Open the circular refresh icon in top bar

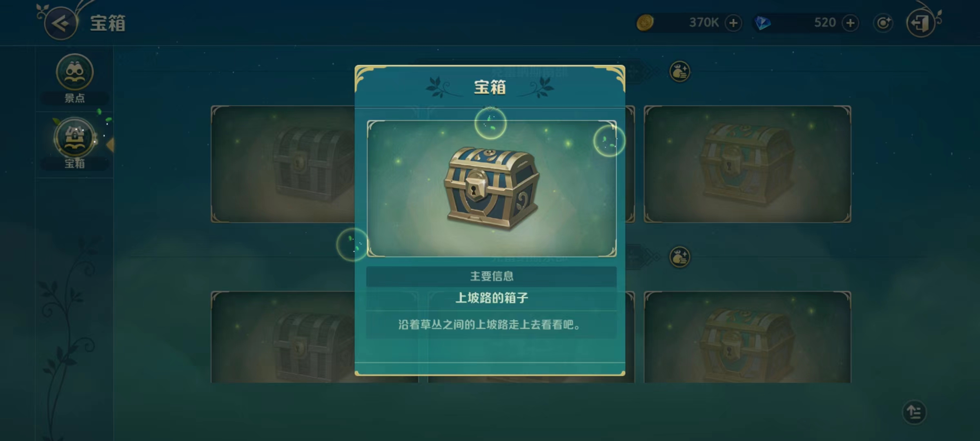click(883, 23)
